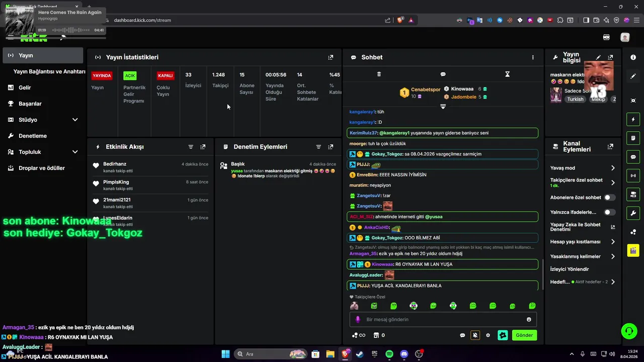This screenshot has width=644, height=362.
Task: Toggle Yalnızca ifadelerle switch
Action: point(609,212)
